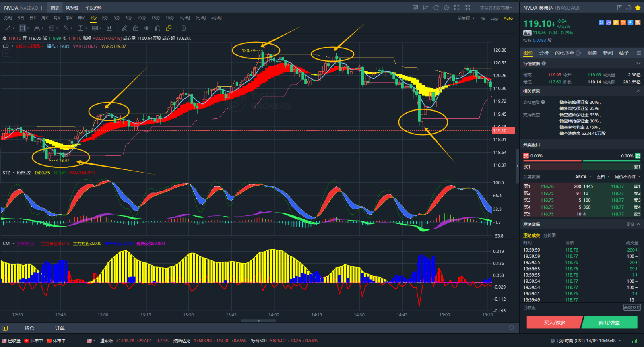The image size is (644, 347).
Task: Click the network signal strength icon
Action: (634, 341)
